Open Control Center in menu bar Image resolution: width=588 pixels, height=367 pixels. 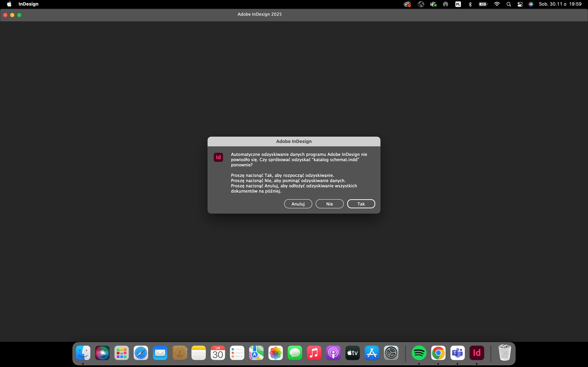tap(520, 4)
